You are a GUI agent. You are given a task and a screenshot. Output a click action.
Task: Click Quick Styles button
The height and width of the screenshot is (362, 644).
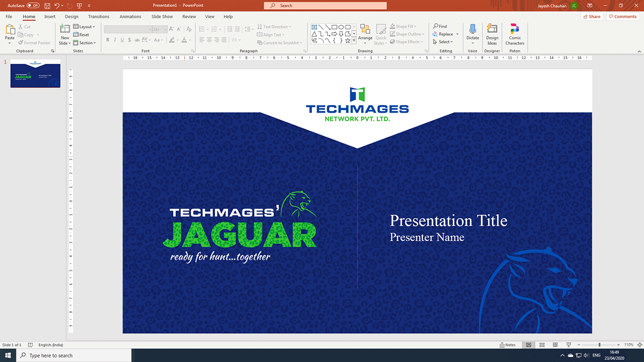tap(380, 34)
